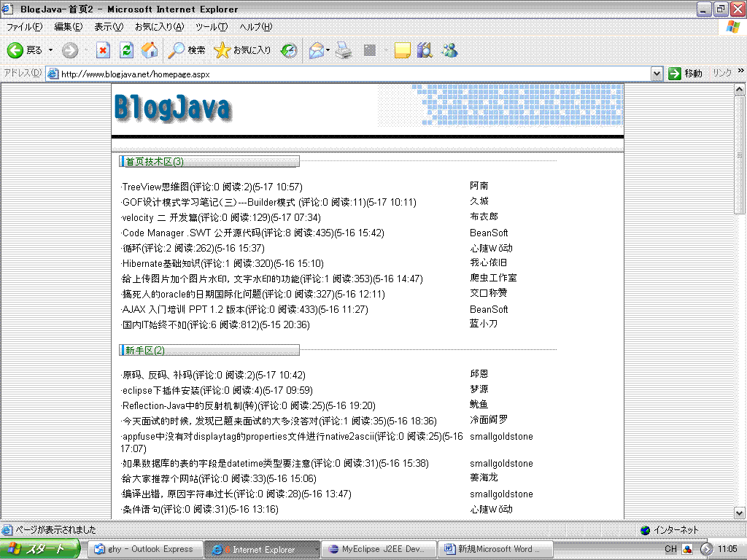Click the page scrollbar up arrow
Viewport: 747px width, 560px height.
740,89
